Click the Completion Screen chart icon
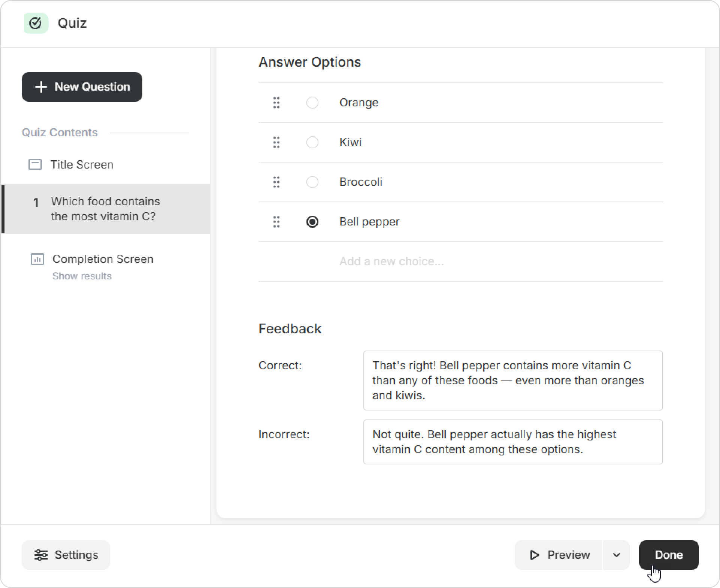The image size is (720, 588). 37,259
